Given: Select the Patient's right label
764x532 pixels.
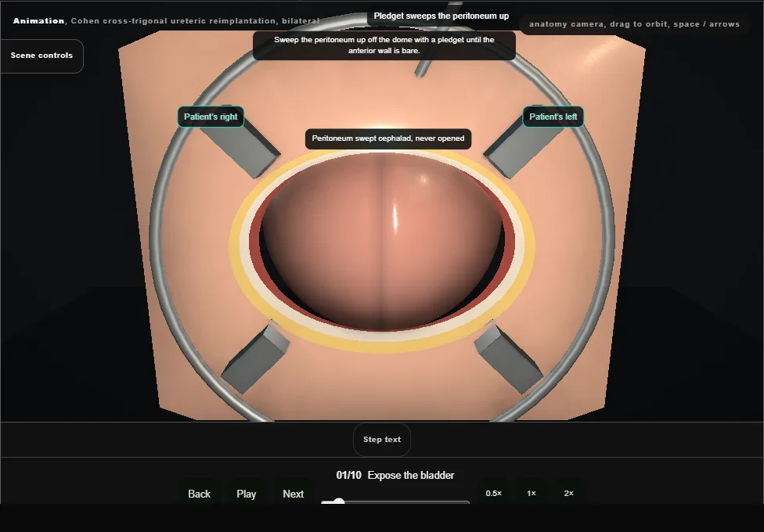Looking at the screenshot, I should pyautogui.click(x=211, y=117).
